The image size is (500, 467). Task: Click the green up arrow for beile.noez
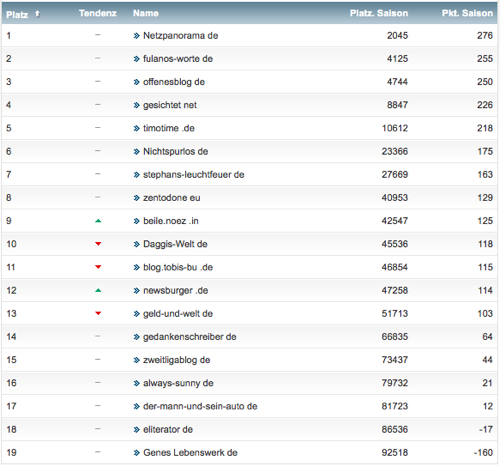tap(98, 221)
